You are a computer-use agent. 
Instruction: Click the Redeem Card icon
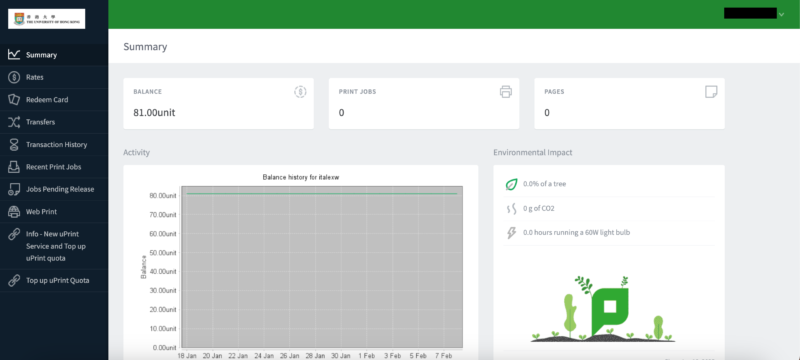point(14,99)
